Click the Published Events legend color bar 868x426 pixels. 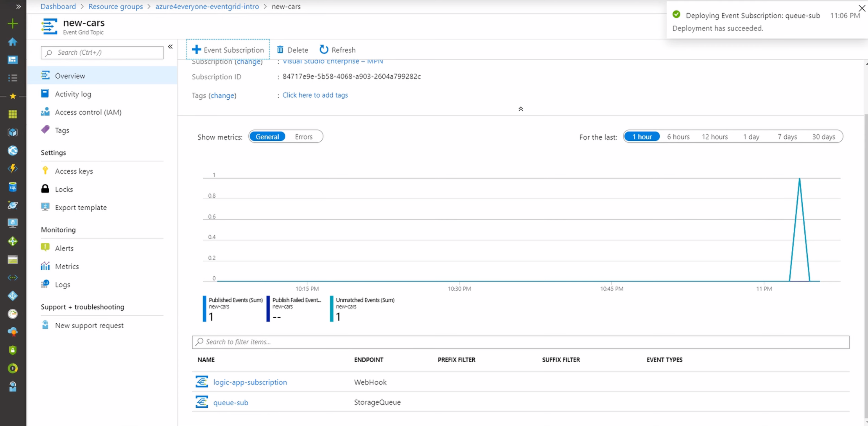point(204,309)
